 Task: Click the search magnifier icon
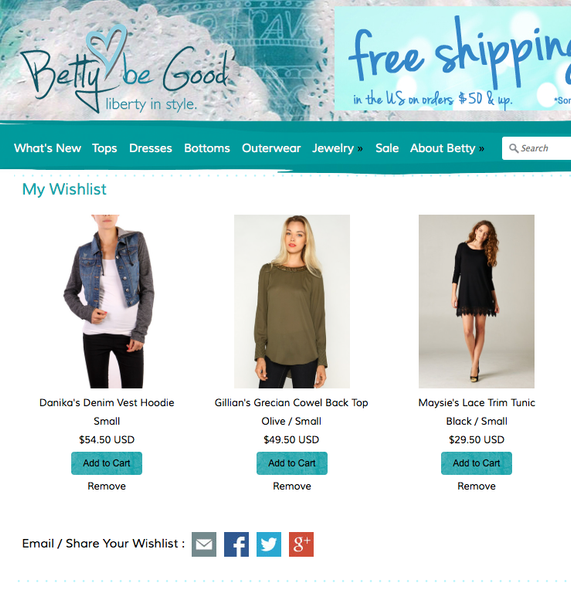click(x=514, y=148)
